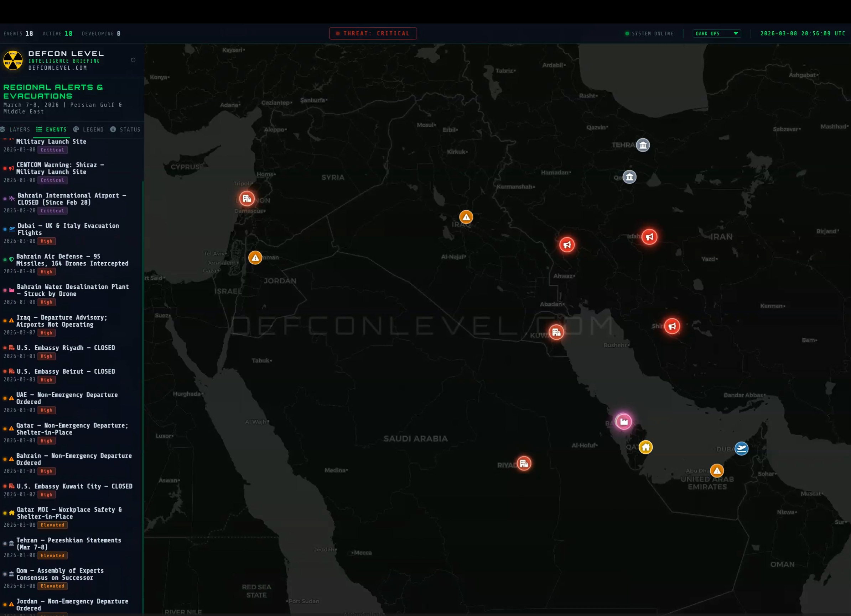Open the DEFCONLEVEL.COM link in header
The image size is (851, 616).
[58, 68]
